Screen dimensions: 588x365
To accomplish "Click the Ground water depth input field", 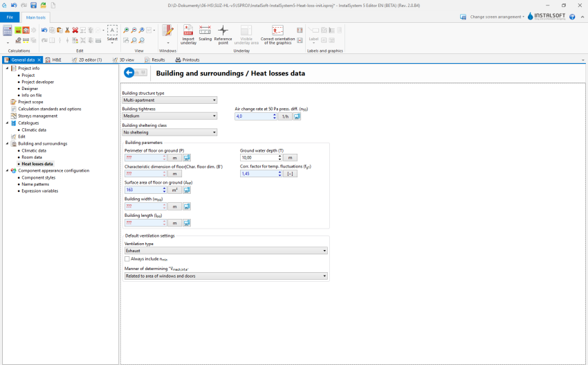I will pyautogui.click(x=256, y=158).
